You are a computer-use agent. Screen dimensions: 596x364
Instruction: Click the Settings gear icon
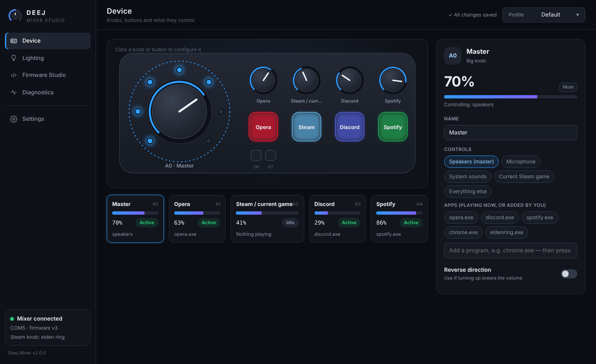click(x=14, y=119)
